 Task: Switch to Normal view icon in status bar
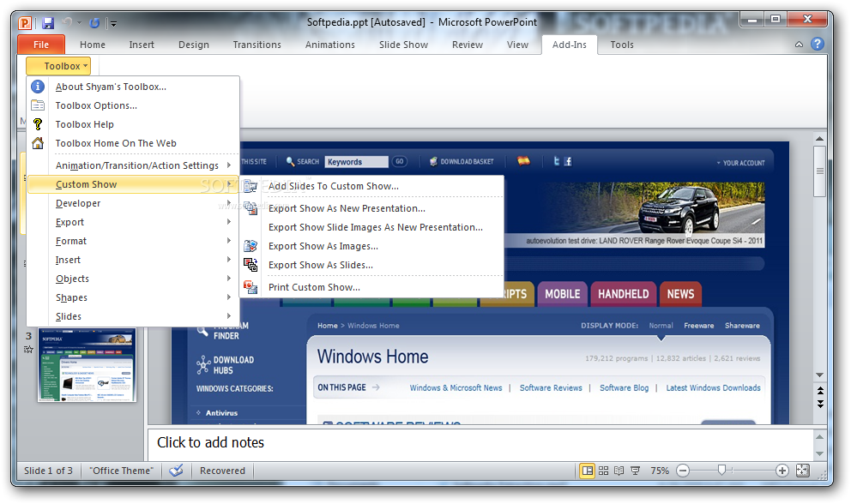pos(588,471)
